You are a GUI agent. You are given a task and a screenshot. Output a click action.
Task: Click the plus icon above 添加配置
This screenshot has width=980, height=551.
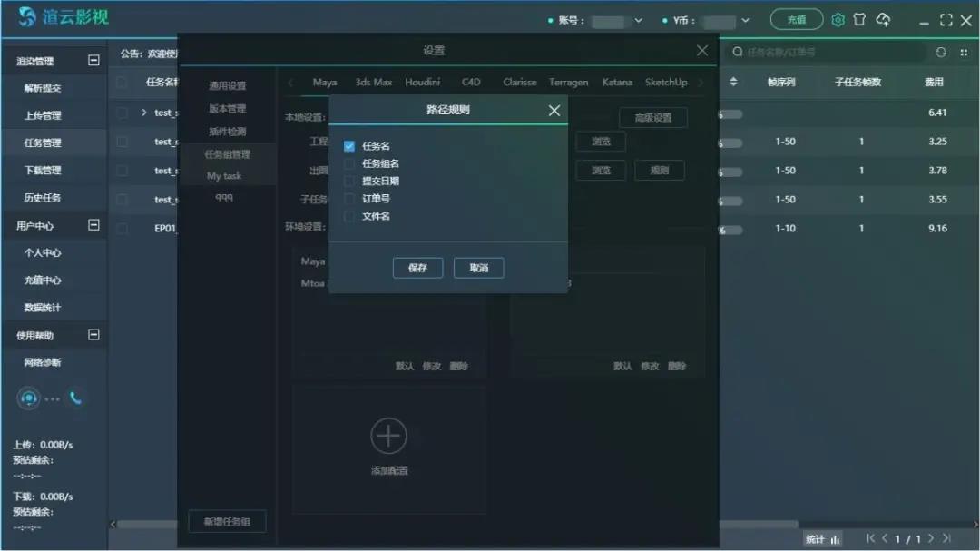pyautogui.click(x=388, y=437)
